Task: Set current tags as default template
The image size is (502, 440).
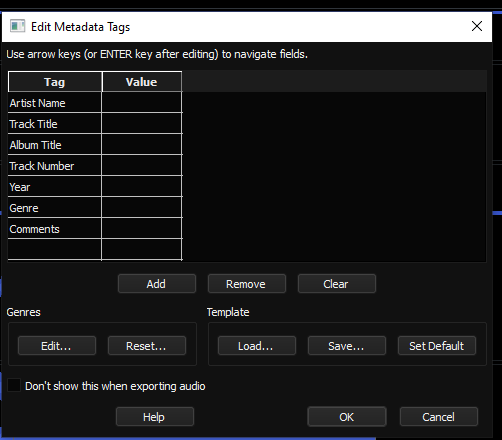Action: [437, 346]
